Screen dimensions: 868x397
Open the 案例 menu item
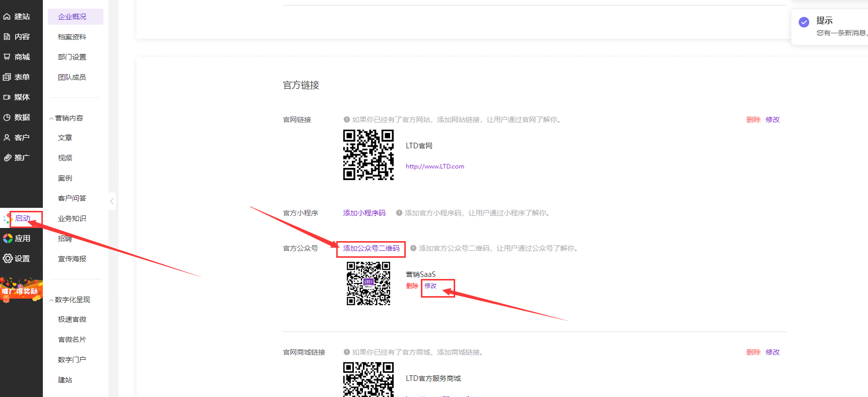pos(65,178)
